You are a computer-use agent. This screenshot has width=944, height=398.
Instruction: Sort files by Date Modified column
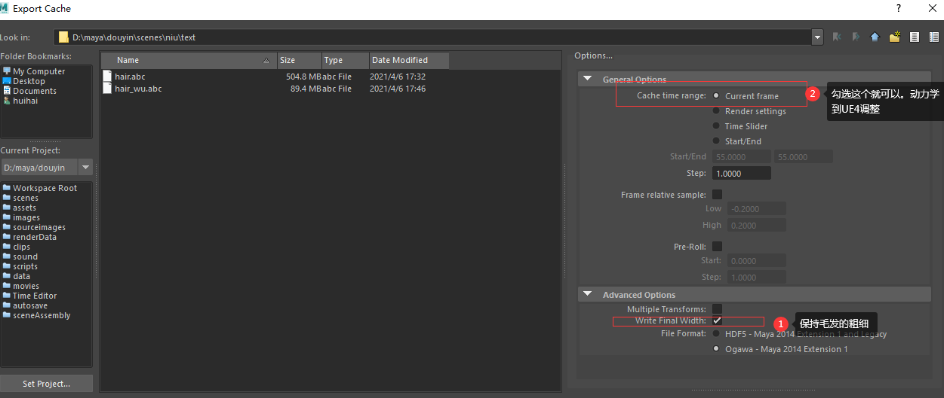[x=409, y=60]
